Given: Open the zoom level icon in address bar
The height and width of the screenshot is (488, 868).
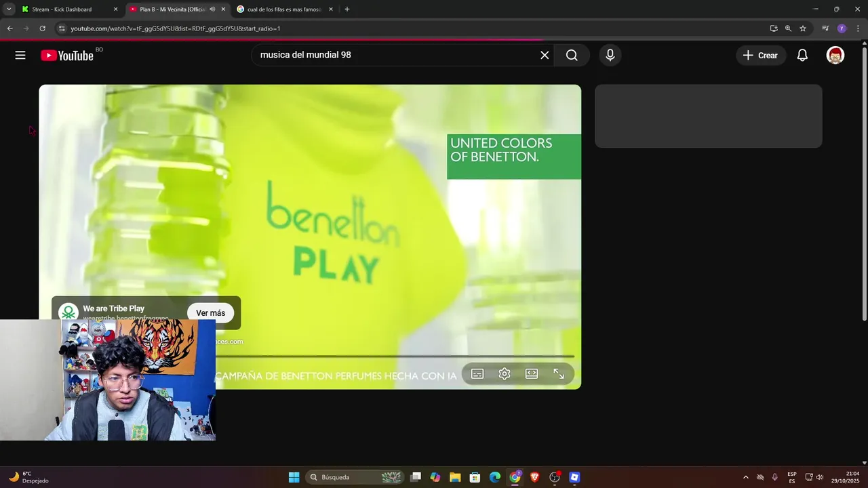Looking at the screenshot, I should point(788,28).
